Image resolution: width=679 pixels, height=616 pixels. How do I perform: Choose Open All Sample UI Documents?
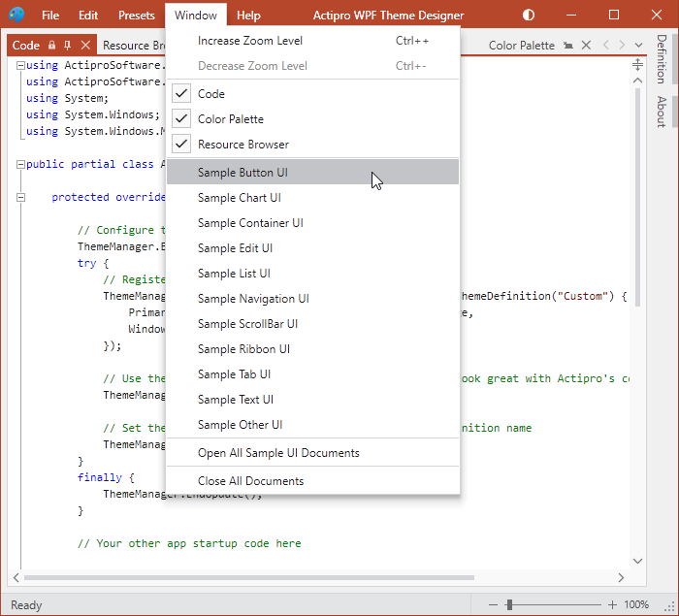coord(312,453)
